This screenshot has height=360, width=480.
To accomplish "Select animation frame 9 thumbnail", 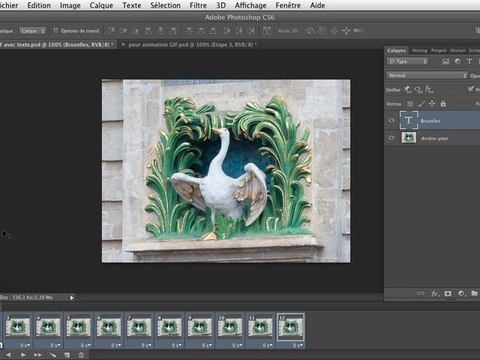I will (x=200, y=327).
